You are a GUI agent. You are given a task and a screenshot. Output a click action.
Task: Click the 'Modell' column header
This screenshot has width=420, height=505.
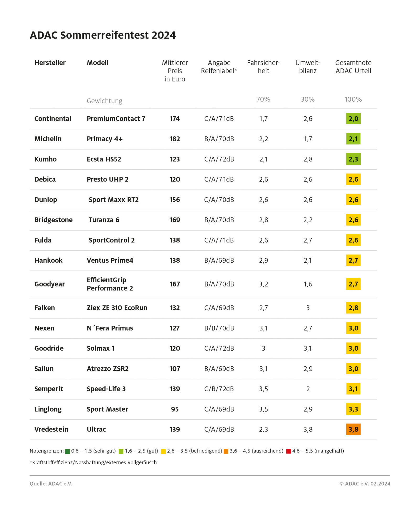[x=97, y=63]
